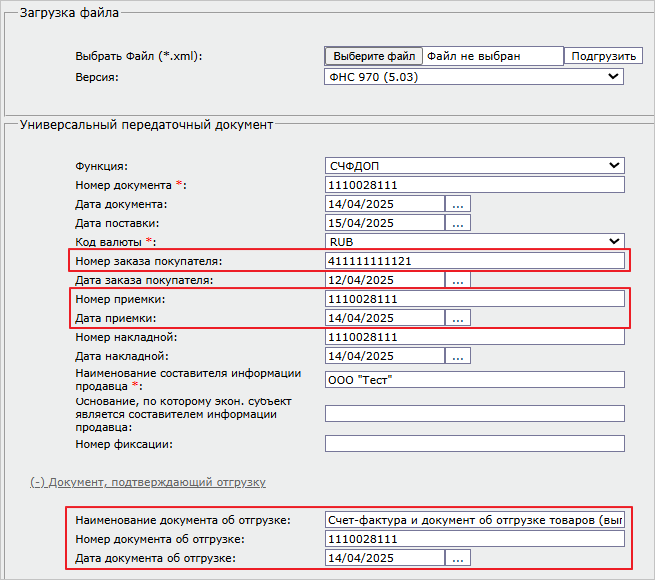The width and height of the screenshot is (655, 580).
Task: Open date picker for Дата документа
Action: coord(458,204)
